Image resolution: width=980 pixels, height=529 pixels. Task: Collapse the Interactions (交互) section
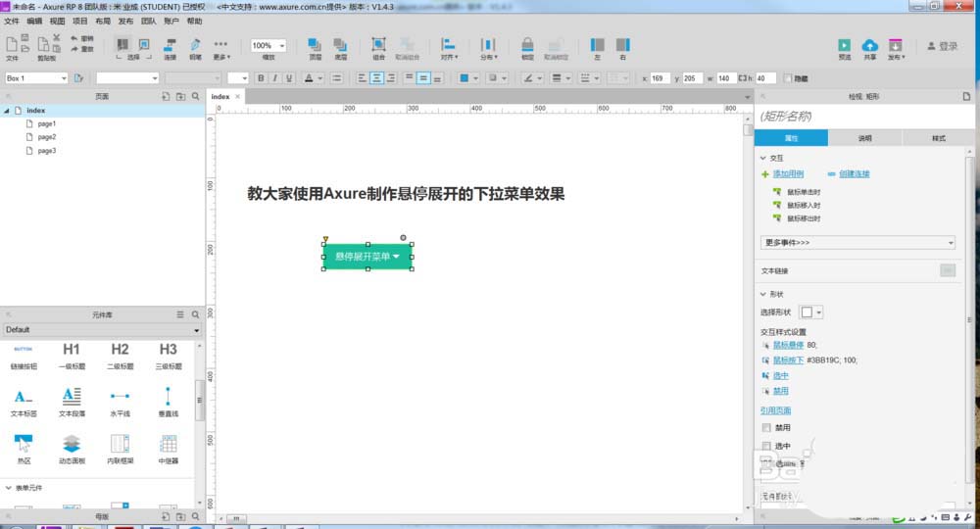coord(763,158)
